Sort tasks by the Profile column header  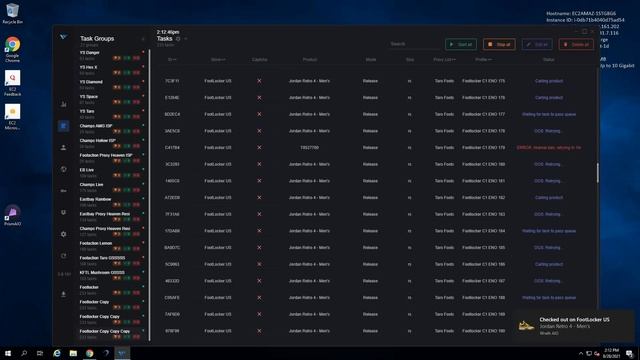[483, 60]
